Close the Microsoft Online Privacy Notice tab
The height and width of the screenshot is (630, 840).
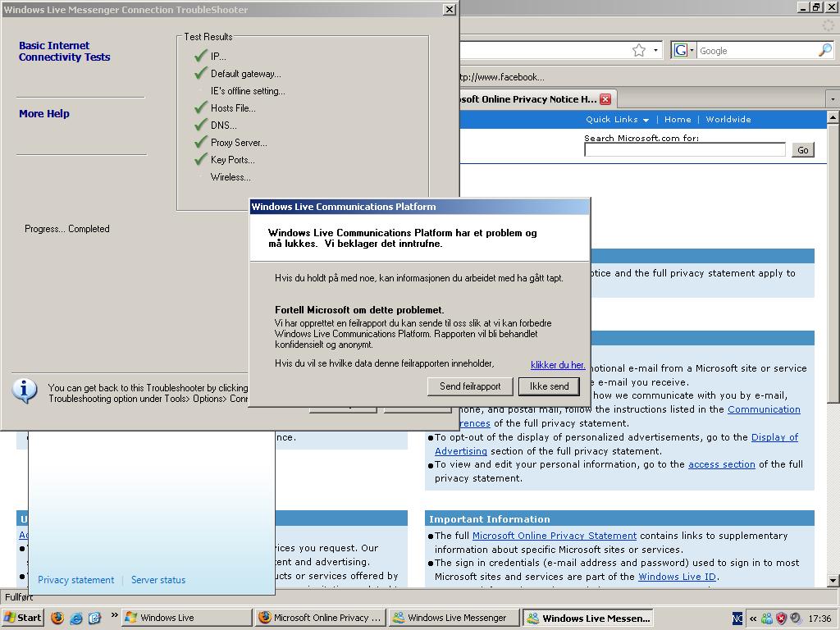pyautogui.click(x=605, y=99)
